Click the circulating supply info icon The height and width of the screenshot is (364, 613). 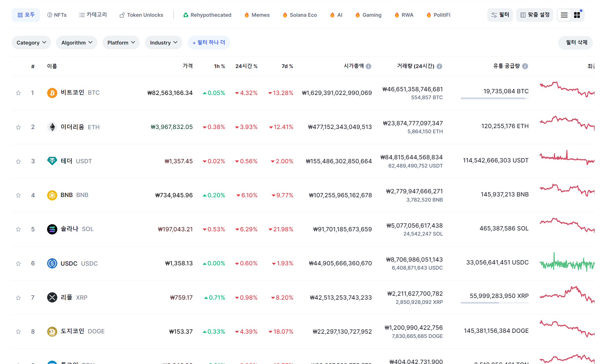(x=525, y=66)
